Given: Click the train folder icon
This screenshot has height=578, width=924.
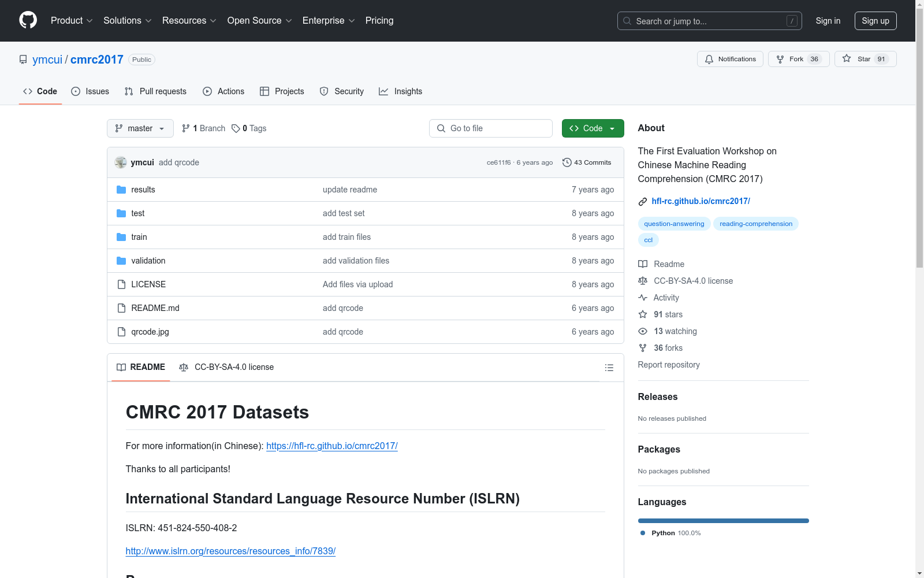Looking at the screenshot, I should pos(121,237).
